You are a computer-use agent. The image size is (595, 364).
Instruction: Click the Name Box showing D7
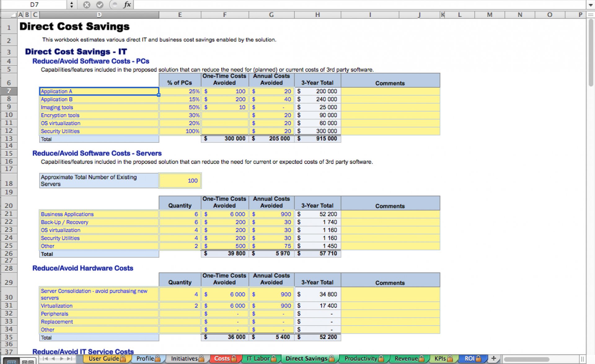34,5
